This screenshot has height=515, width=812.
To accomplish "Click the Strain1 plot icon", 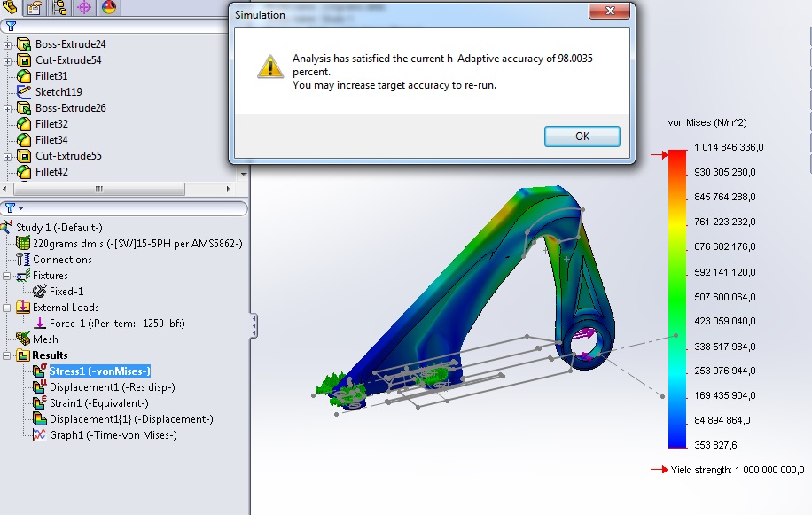I will point(39,402).
